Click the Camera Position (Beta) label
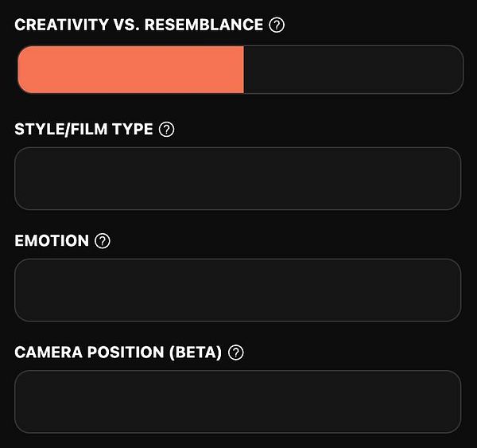This screenshot has height=448, width=477. [118, 353]
